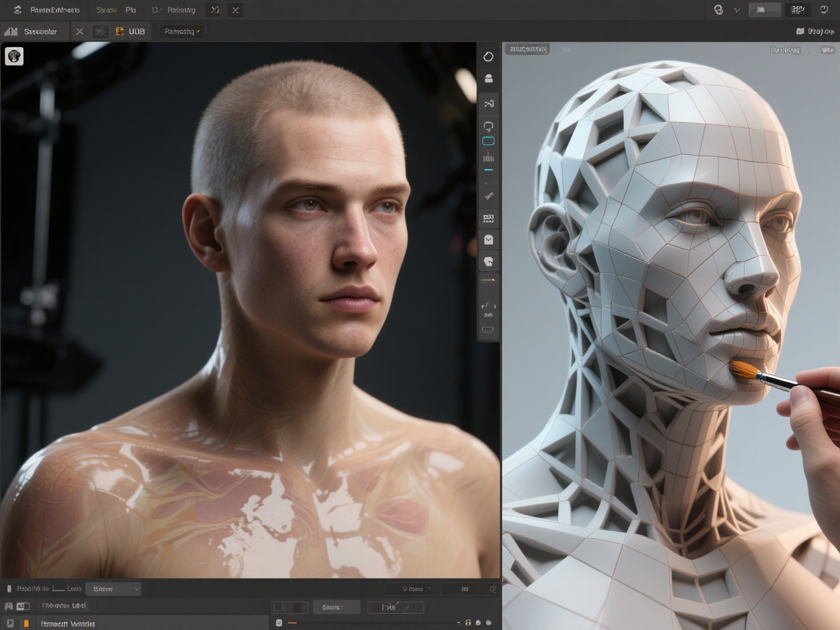Image resolution: width=840 pixels, height=630 pixels.
Task: Switch to the Rendering menu item
Action: pyautogui.click(x=180, y=10)
